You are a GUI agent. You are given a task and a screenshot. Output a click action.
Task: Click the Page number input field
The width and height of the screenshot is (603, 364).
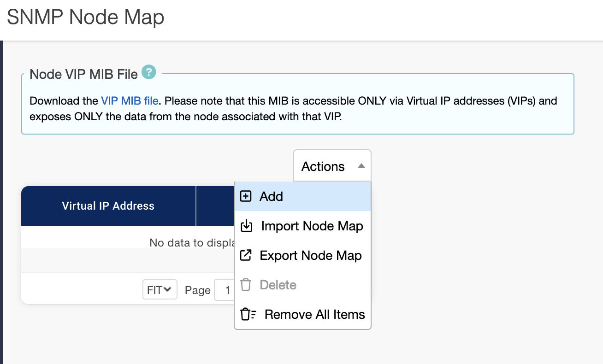(x=225, y=290)
